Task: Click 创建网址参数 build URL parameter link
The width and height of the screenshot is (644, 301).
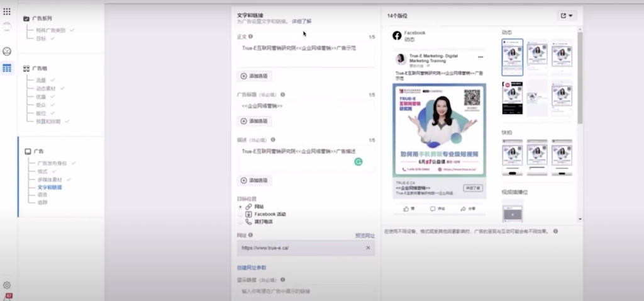Action: 252,268
